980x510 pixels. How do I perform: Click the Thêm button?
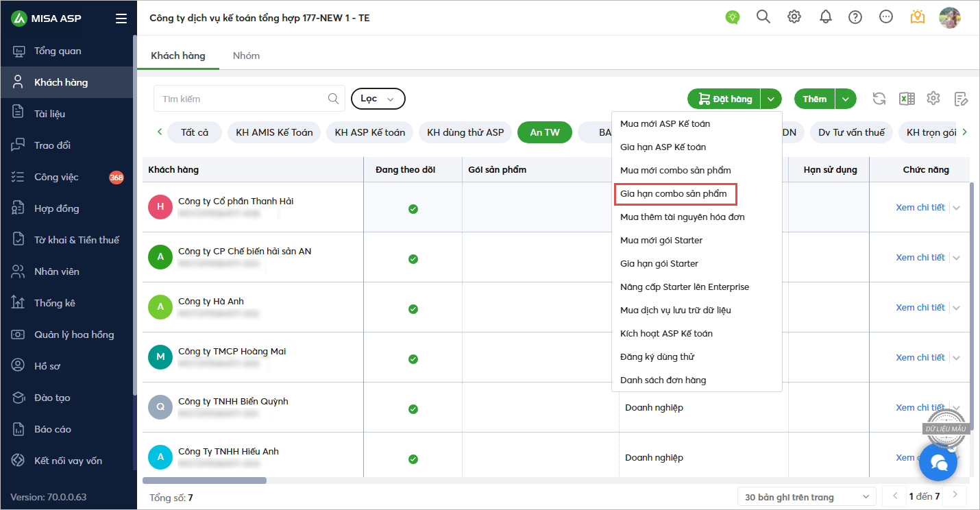814,99
